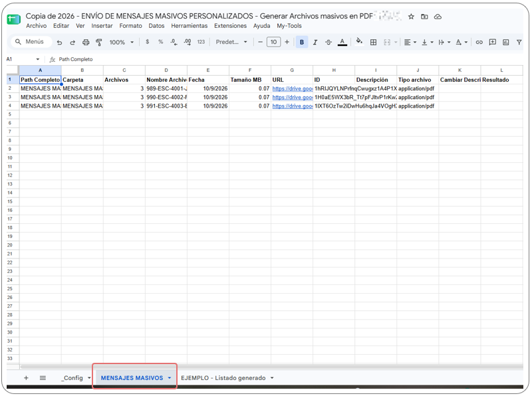Open text wrapping dropdown
The image size is (532, 398).
coord(444,43)
